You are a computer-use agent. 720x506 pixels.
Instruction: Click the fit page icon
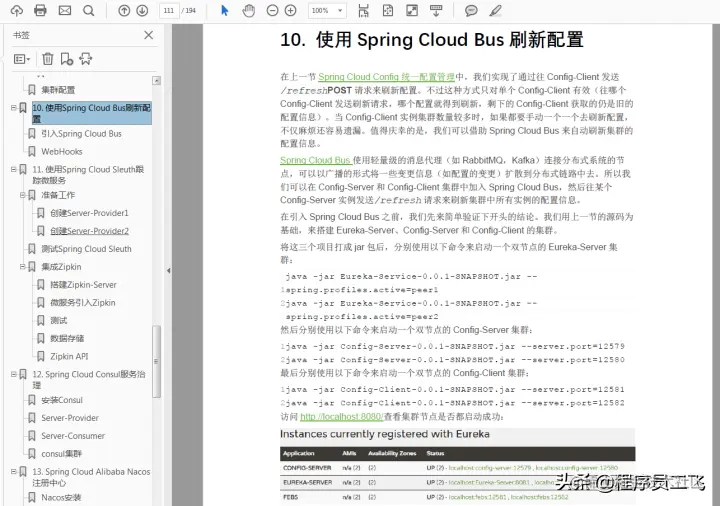click(x=388, y=11)
